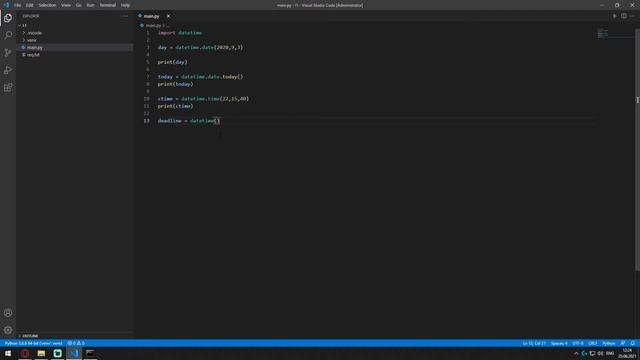Open the Manage gear icon
The image size is (640, 360).
pos(8,330)
